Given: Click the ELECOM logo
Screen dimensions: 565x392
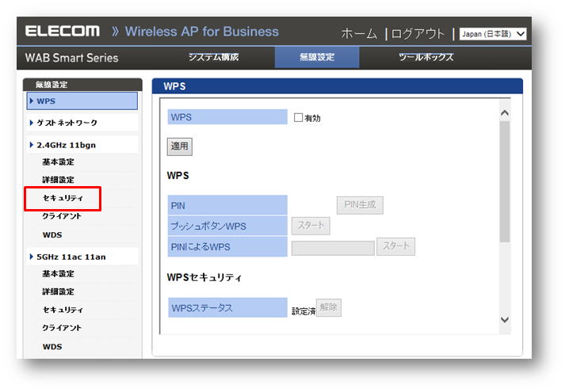Looking at the screenshot, I should point(63,31).
